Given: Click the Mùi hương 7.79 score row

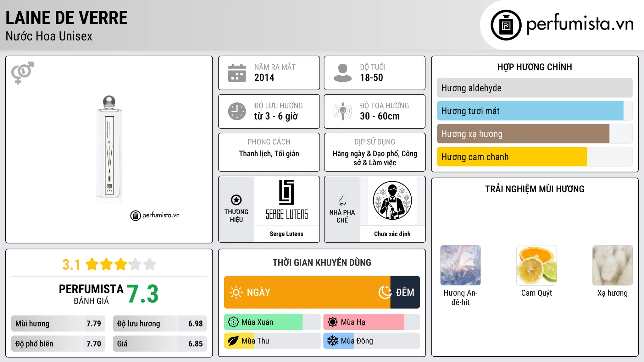Looking at the screenshot, I should tap(58, 324).
